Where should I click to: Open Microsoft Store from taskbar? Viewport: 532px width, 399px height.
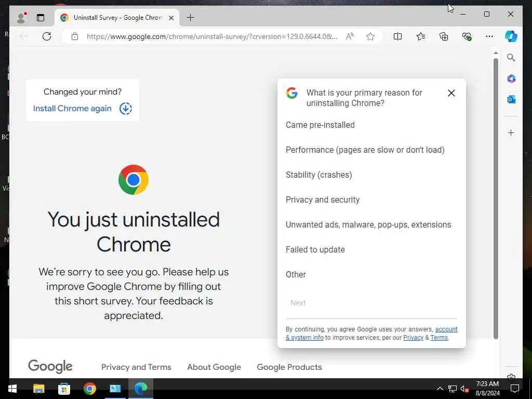(64, 389)
